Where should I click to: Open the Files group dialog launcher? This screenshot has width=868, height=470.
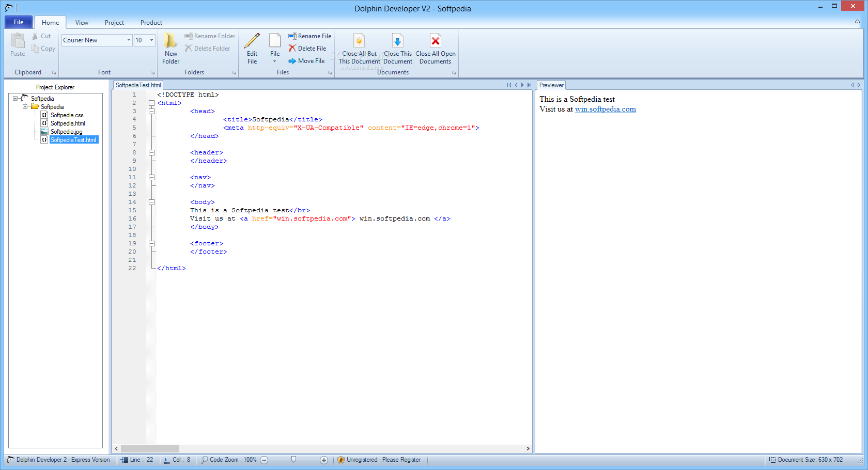[x=330, y=73]
